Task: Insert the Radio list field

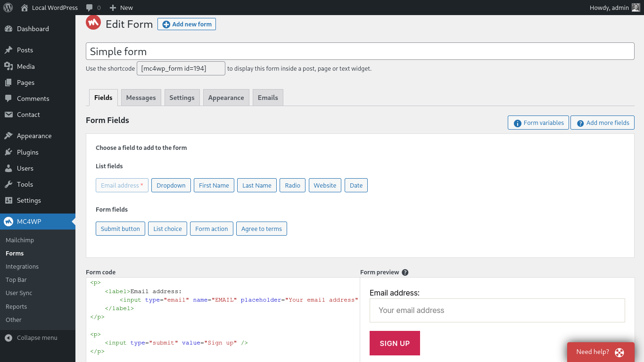Action: click(x=292, y=185)
